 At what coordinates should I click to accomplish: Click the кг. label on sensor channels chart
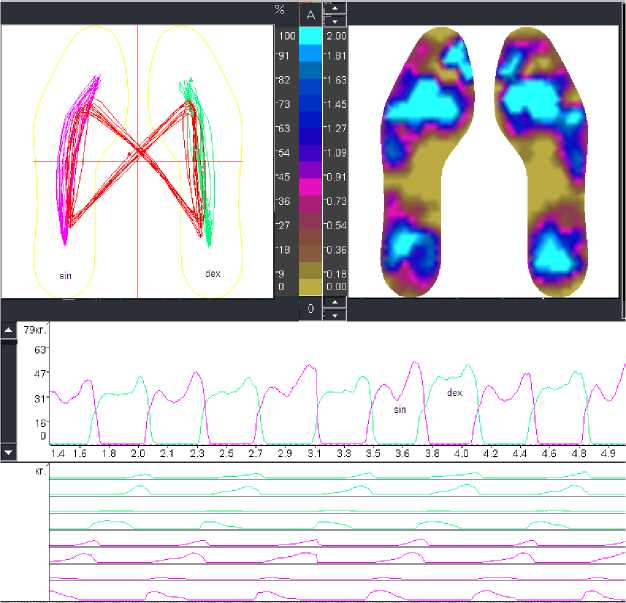click(40, 471)
